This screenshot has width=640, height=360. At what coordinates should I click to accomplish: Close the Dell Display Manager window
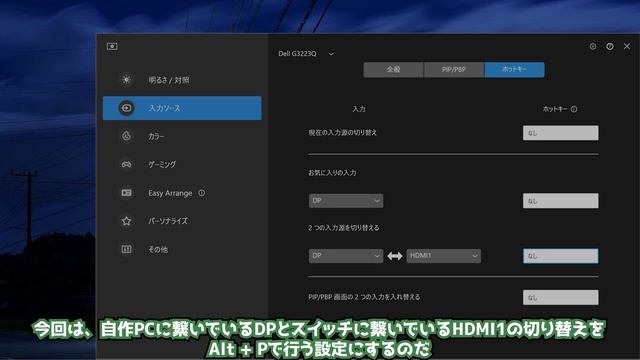point(627,47)
